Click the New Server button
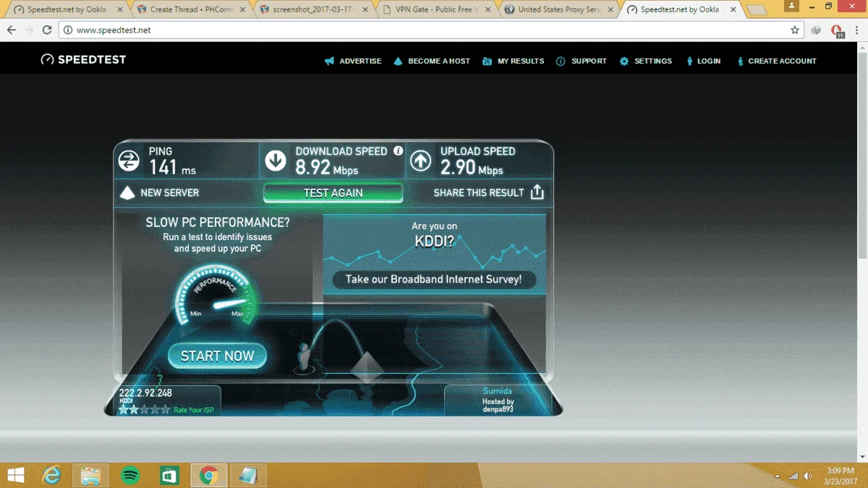The width and height of the screenshot is (868, 488). 159,193
